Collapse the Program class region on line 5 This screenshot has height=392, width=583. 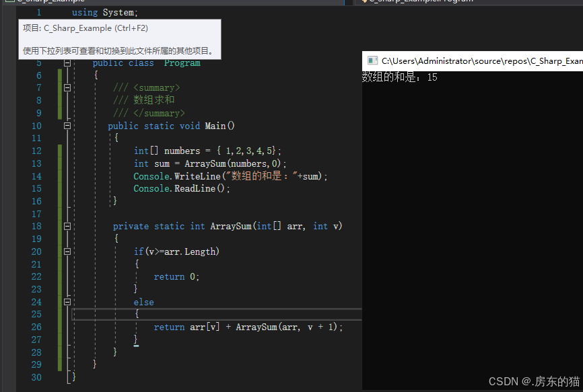pyautogui.click(x=67, y=63)
